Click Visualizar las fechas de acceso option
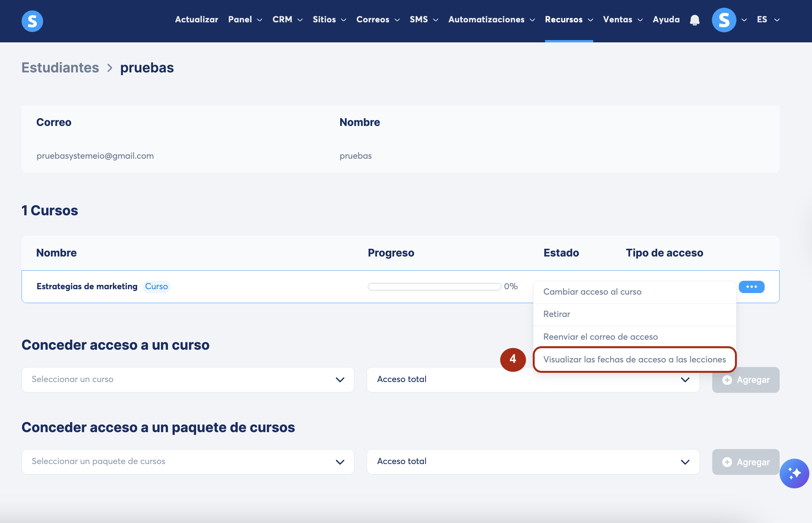The image size is (812, 523). coord(634,360)
